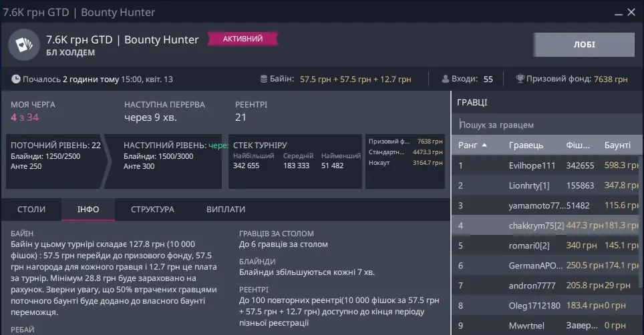Screen dimensions: 644x335
Task: Switch to the СТОЛИ tab
Action: 31,210
